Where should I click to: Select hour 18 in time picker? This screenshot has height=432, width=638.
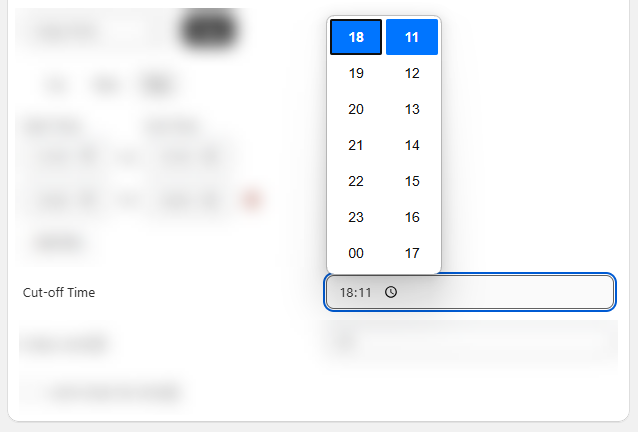coord(356,37)
